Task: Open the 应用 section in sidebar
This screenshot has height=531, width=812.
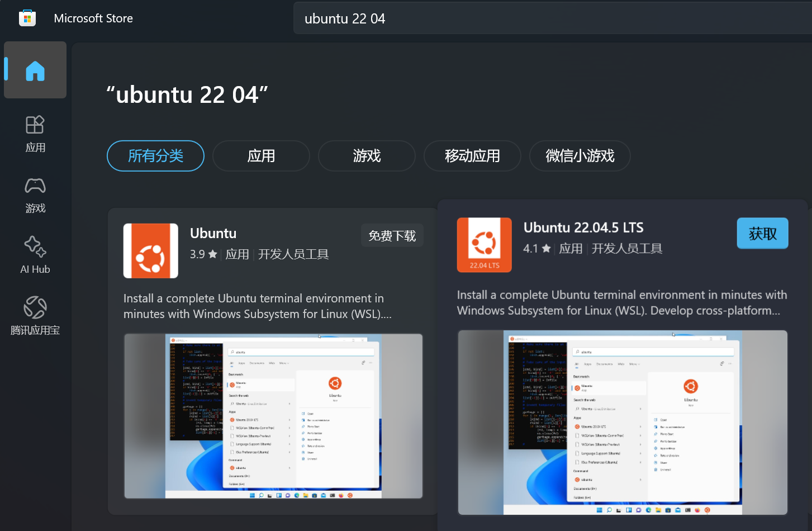Action: click(x=35, y=134)
